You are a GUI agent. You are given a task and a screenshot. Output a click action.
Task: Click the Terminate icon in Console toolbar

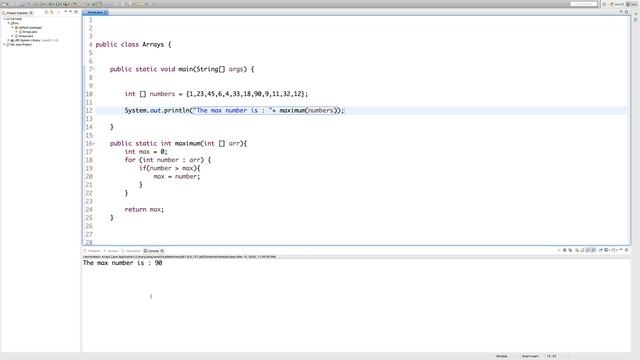point(559,250)
